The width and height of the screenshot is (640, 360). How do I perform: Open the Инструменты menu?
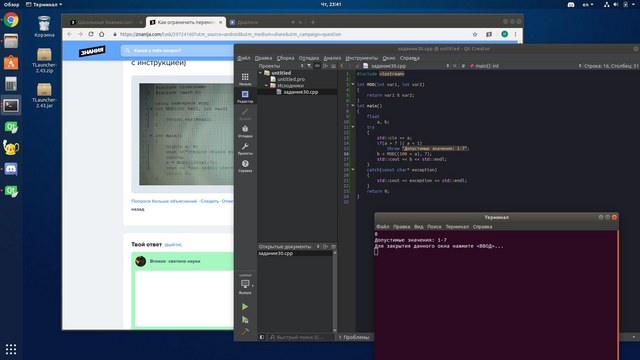coord(361,58)
